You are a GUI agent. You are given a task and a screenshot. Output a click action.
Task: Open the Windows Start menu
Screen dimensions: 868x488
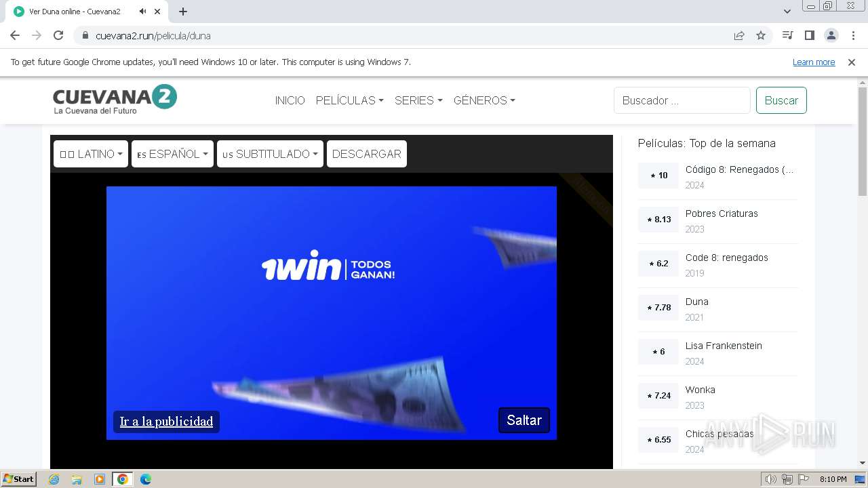(x=19, y=479)
